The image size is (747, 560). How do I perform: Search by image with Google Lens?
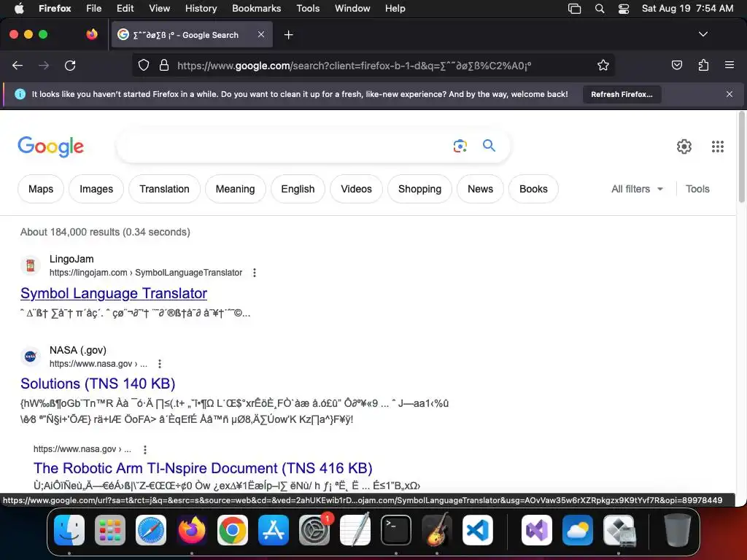point(460,146)
